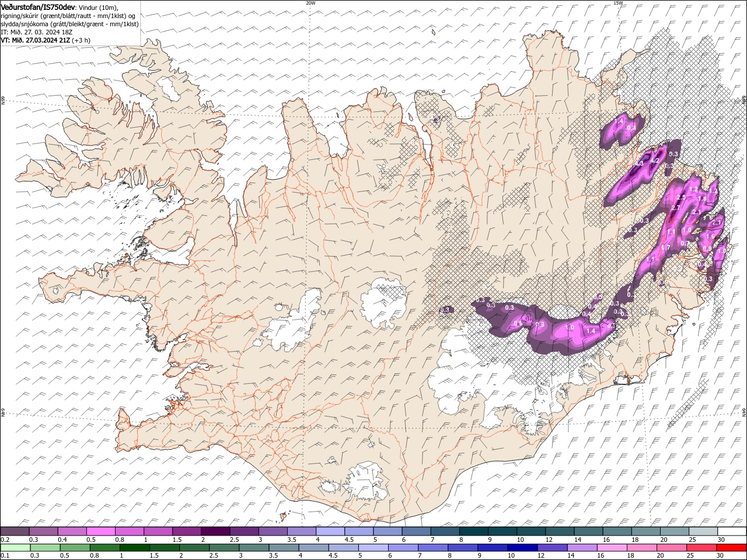Pick lower legend swatch between 25 and 30
Viewport: 747px width, 560px height.
click(701, 548)
